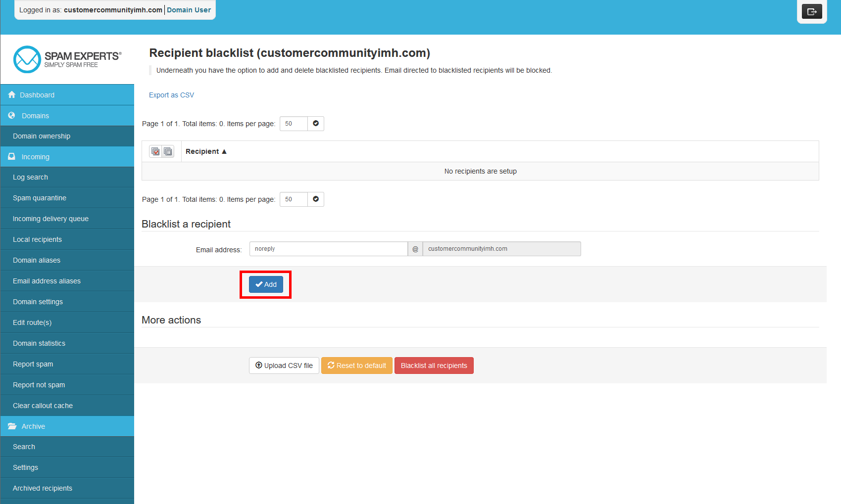Viewport: 841px width, 504px height.
Task: Click the top items per page field
Action: [x=294, y=124]
